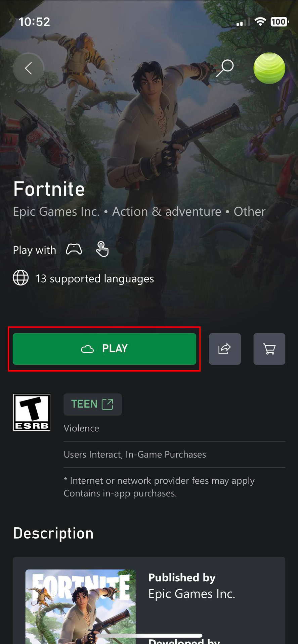The width and height of the screenshot is (298, 644).
Task: Tap the globe languages icon
Action: (21, 278)
